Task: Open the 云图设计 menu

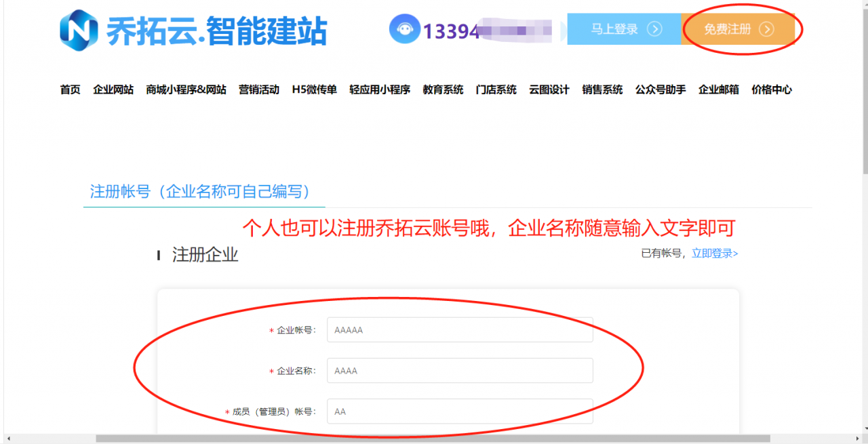Action: click(x=549, y=89)
